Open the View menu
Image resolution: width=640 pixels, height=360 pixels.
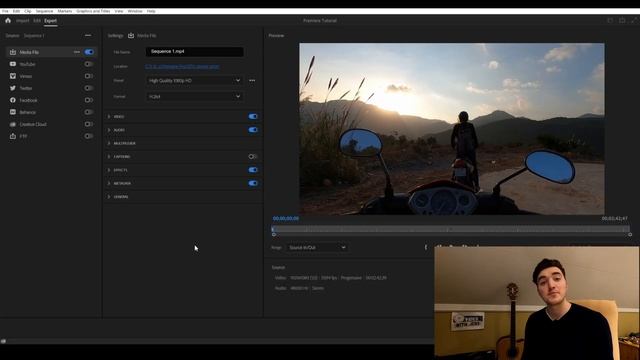119,11
